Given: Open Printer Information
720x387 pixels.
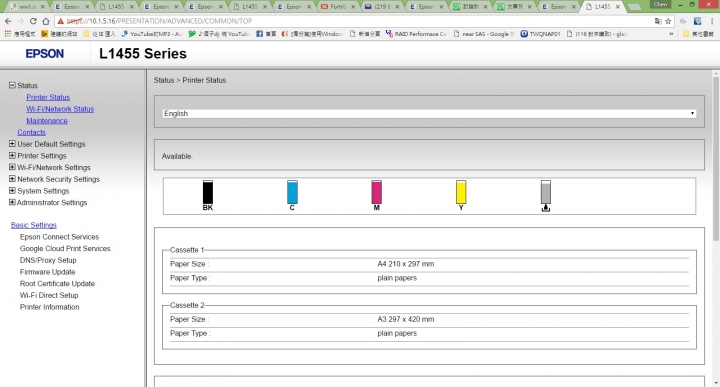Looking at the screenshot, I should coord(49,307).
